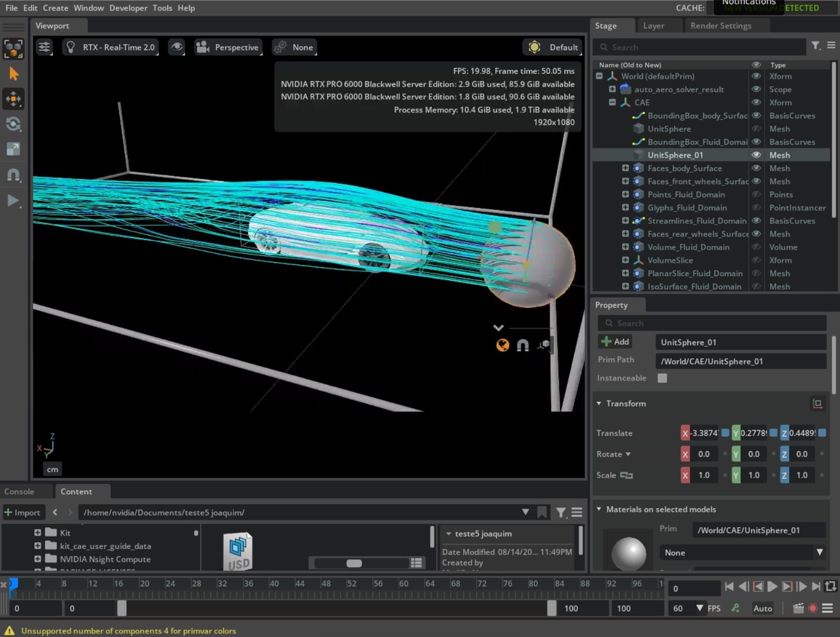The width and height of the screenshot is (840, 637).
Task: Toggle visibility of World (defaultPrim)
Action: pyautogui.click(x=756, y=76)
